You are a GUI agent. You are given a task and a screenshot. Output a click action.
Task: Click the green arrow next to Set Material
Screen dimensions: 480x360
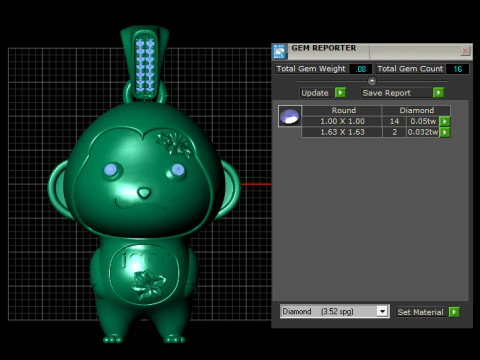coord(454,312)
